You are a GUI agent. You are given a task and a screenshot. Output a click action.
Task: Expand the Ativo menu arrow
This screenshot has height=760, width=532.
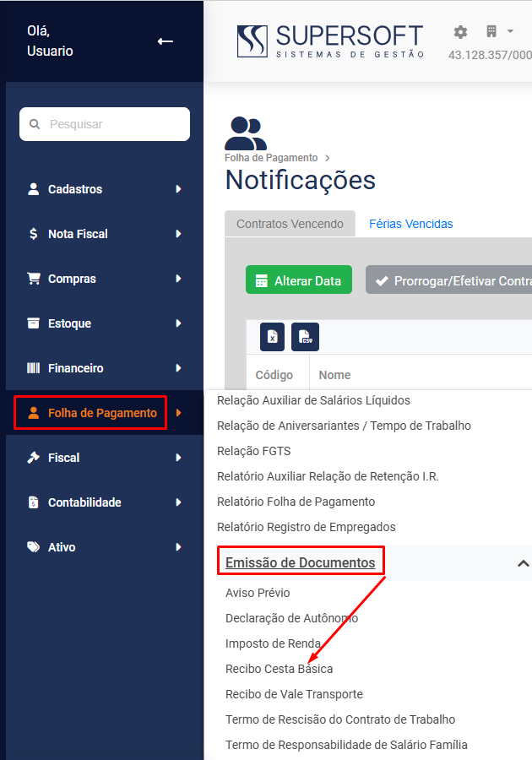[x=178, y=547]
